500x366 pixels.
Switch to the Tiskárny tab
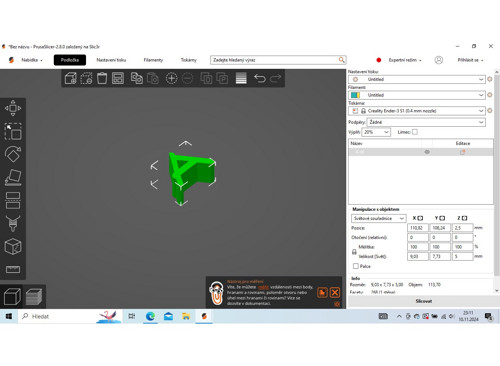point(189,60)
